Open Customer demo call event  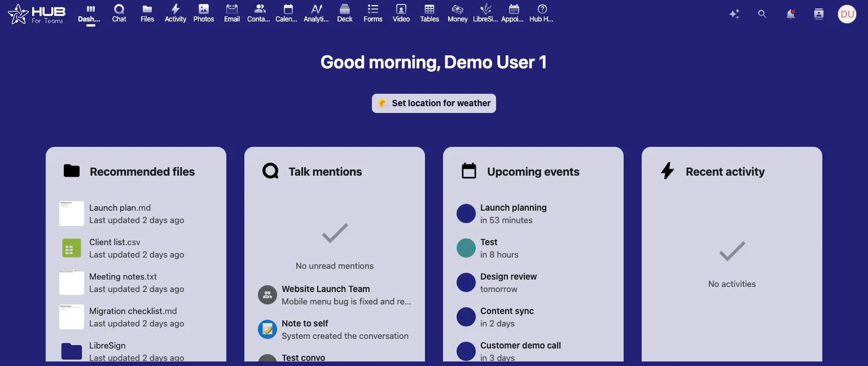click(x=533, y=351)
